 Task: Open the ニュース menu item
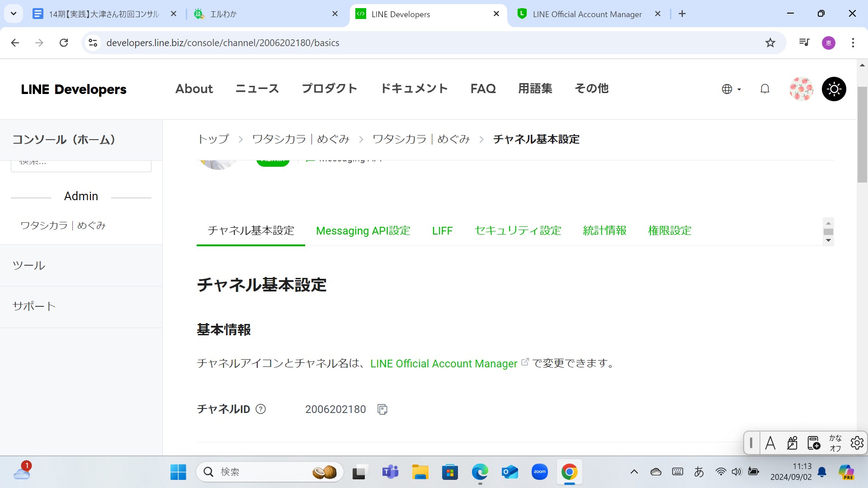click(257, 89)
